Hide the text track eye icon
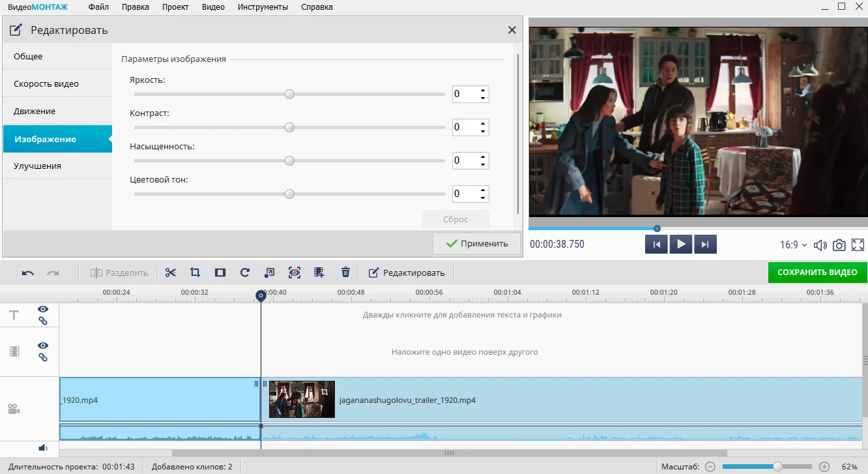 [43, 309]
